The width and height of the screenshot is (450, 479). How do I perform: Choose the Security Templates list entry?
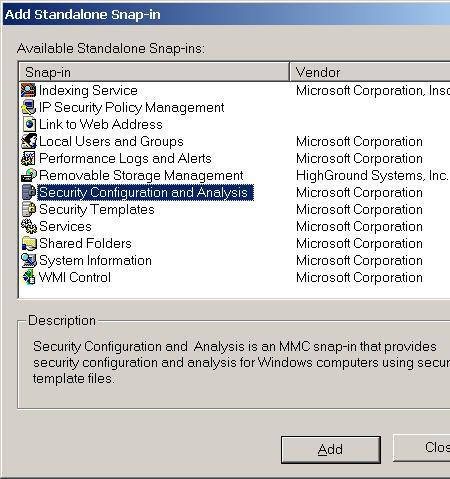pyautogui.click(x=97, y=209)
